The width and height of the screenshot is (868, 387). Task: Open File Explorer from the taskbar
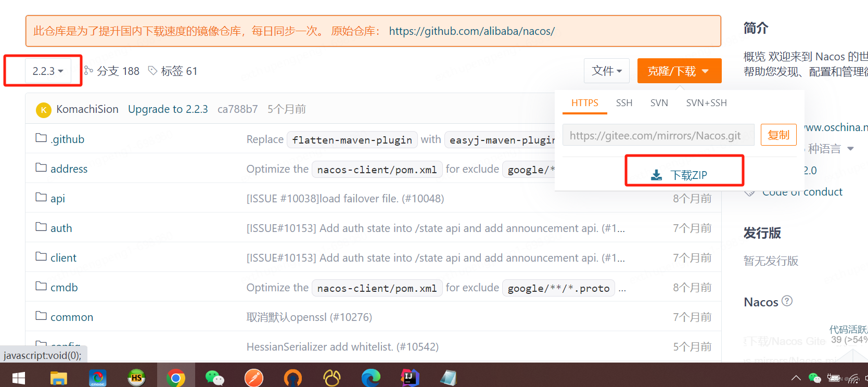click(58, 378)
